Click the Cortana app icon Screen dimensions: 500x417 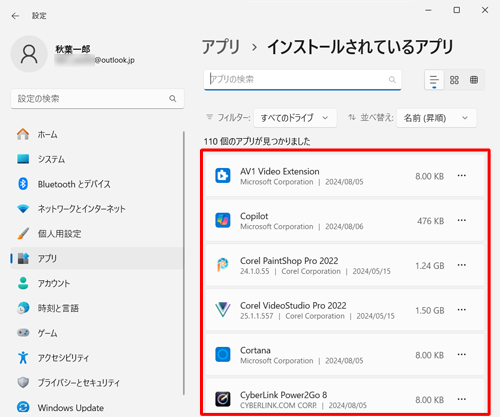point(223,354)
